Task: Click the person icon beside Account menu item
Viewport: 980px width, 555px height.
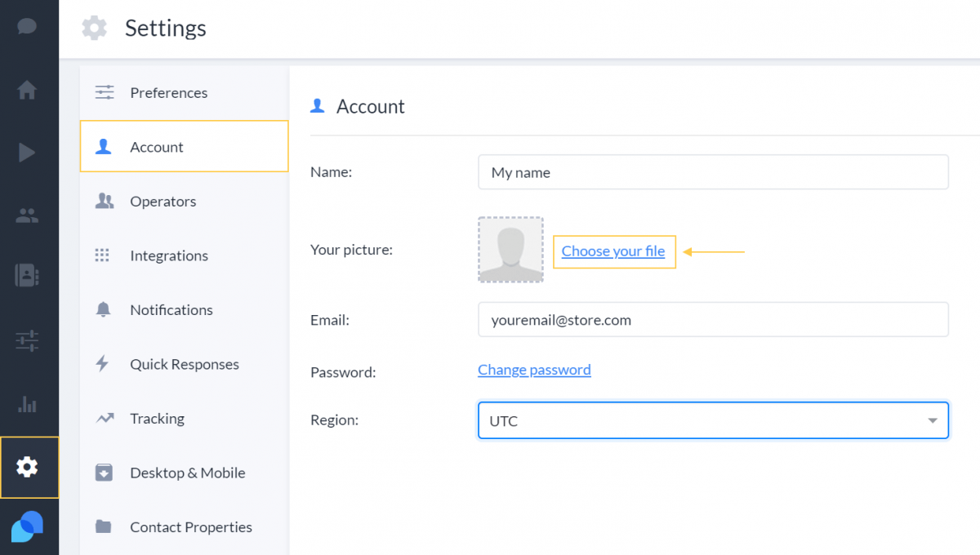Action: click(x=104, y=147)
